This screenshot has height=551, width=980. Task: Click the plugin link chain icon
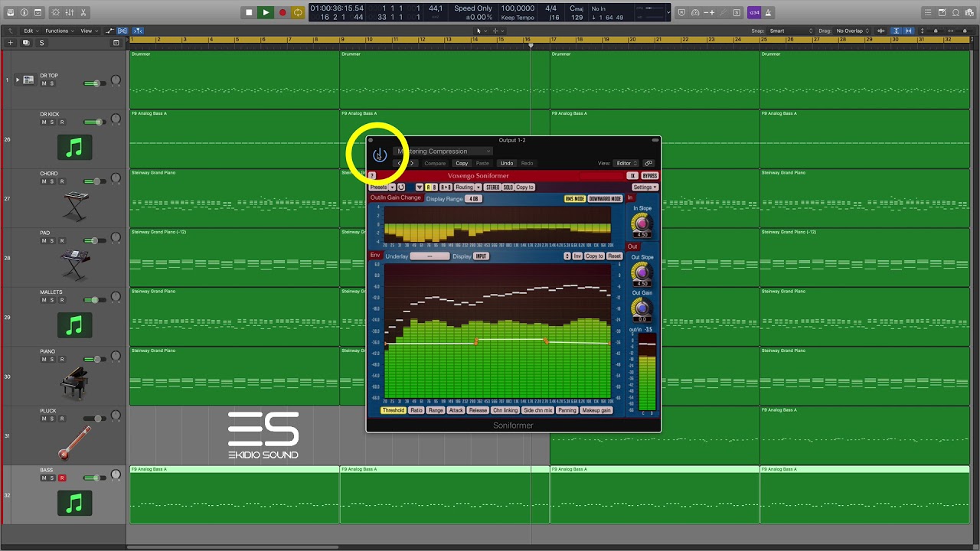pyautogui.click(x=648, y=163)
